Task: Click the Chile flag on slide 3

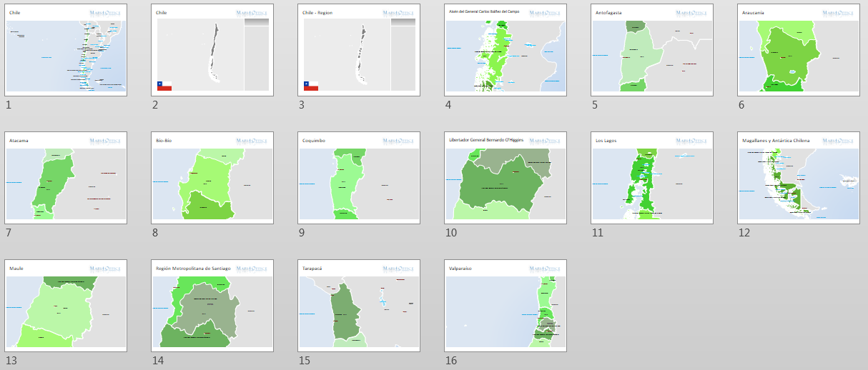Action: tap(310, 86)
